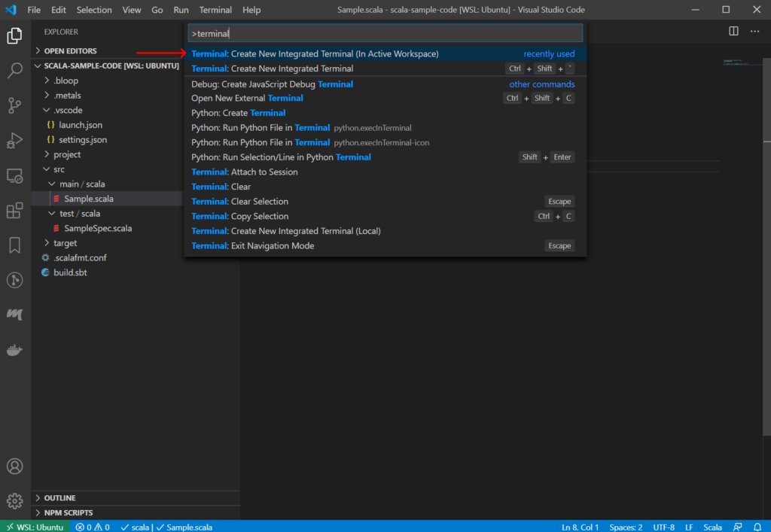This screenshot has width=771, height=532.
Task: Collapse the .vscode folder
Action: [x=67, y=110]
